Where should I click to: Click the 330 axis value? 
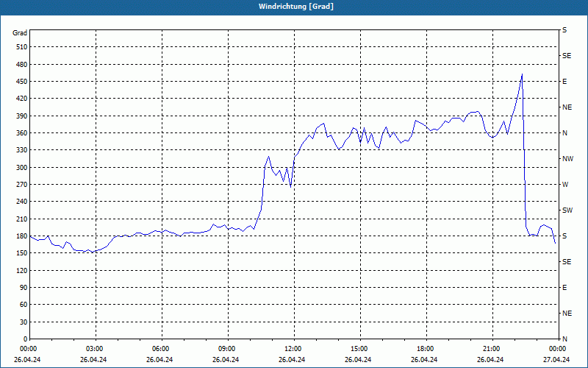[22, 150]
